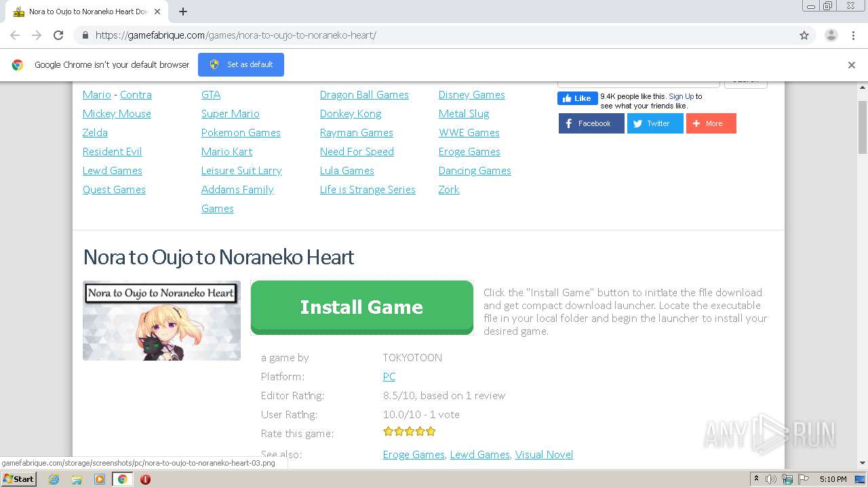Open the Zork link
868x488 pixels.
click(x=449, y=190)
